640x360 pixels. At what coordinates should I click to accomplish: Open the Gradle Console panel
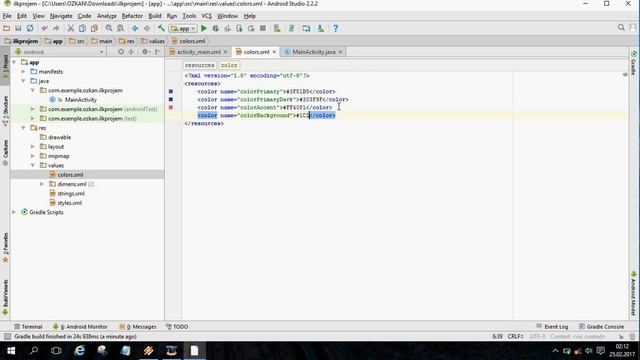[601, 327]
